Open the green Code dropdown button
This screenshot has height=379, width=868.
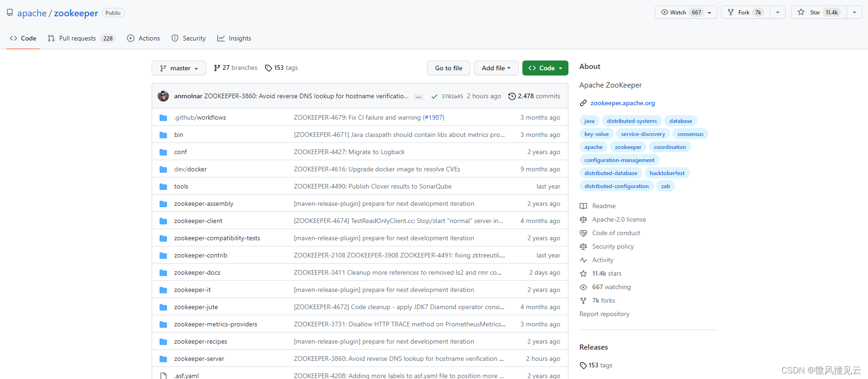point(545,68)
